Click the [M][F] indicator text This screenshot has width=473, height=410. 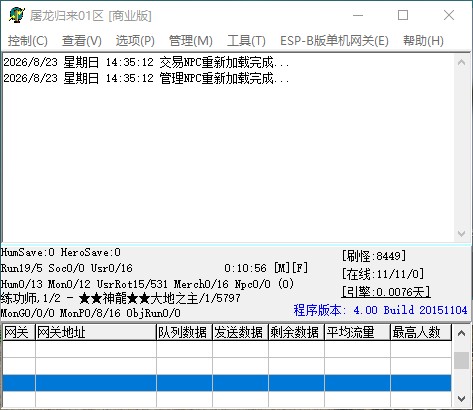291,268
